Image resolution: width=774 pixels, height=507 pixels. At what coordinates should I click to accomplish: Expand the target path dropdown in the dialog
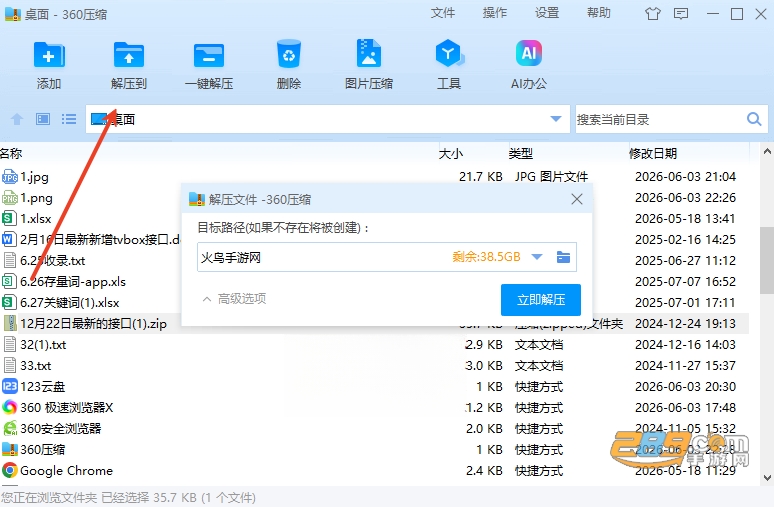click(x=537, y=257)
